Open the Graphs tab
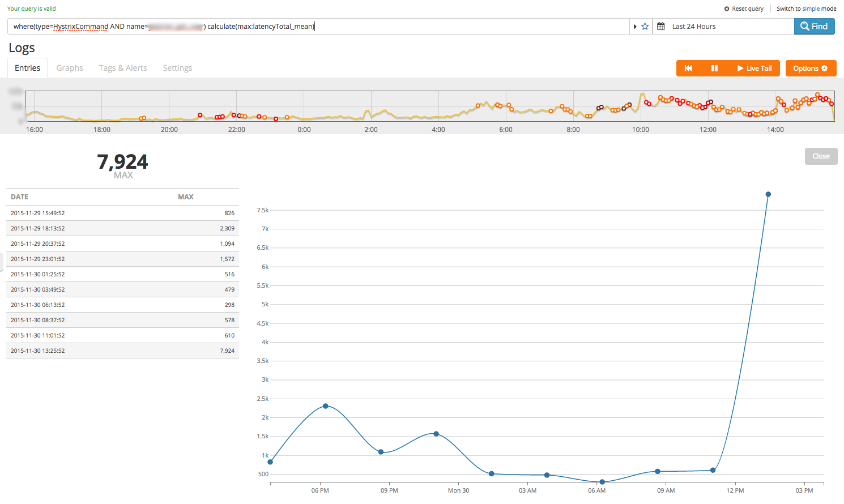The image size is (844, 504). [70, 68]
